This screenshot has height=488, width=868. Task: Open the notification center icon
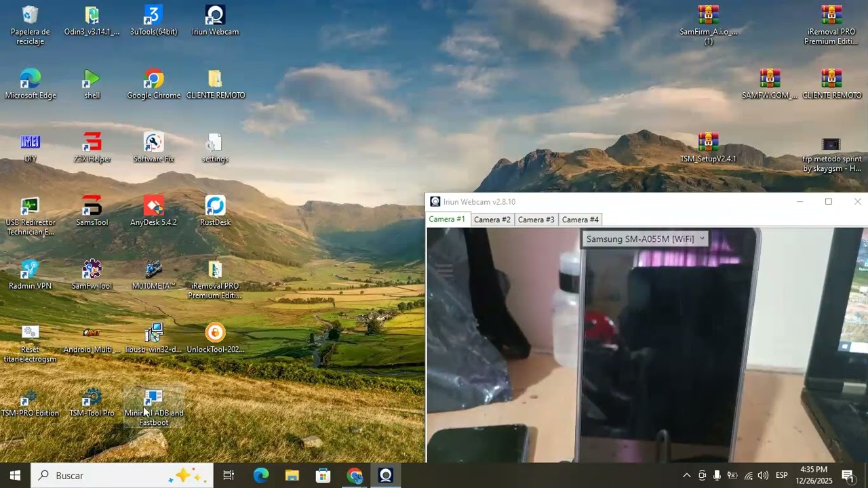click(x=848, y=476)
